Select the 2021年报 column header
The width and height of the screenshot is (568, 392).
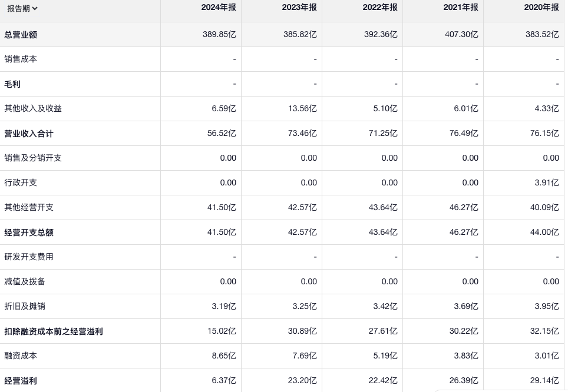pos(461,8)
